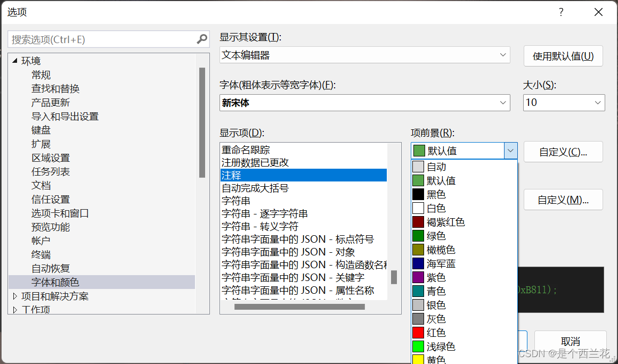The height and width of the screenshot is (364, 618).
Task: Choose 默认值 in the color list
Action: (x=464, y=180)
